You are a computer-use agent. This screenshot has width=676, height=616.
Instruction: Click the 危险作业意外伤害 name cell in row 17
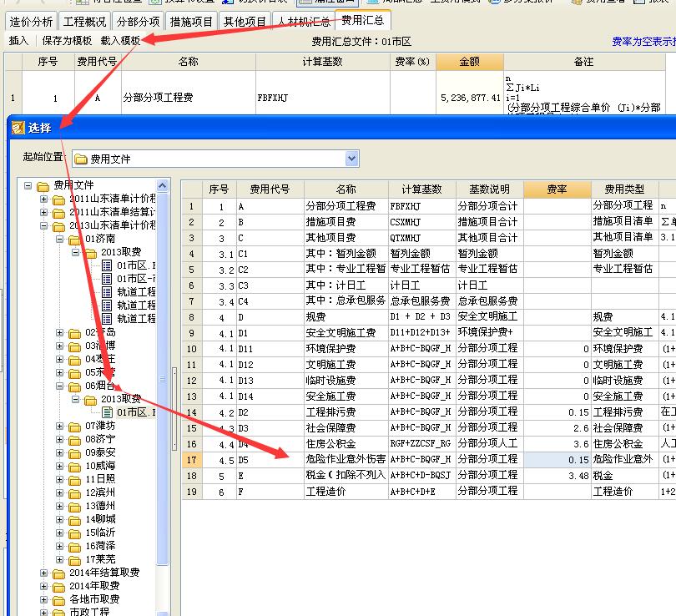[346, 460]
